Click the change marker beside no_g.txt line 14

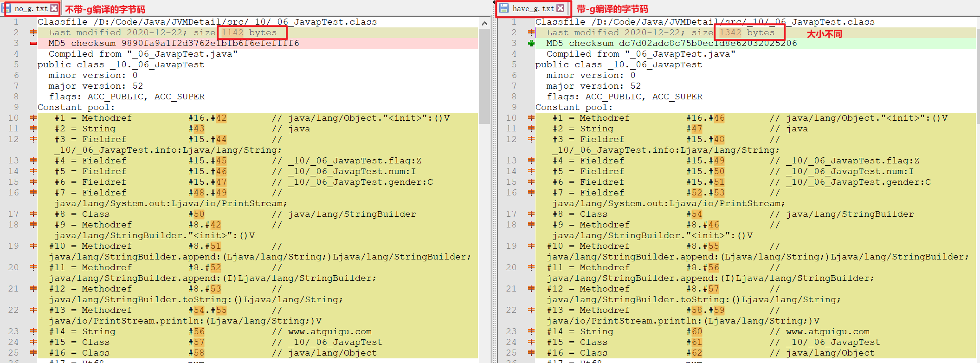tap(33, 171)
